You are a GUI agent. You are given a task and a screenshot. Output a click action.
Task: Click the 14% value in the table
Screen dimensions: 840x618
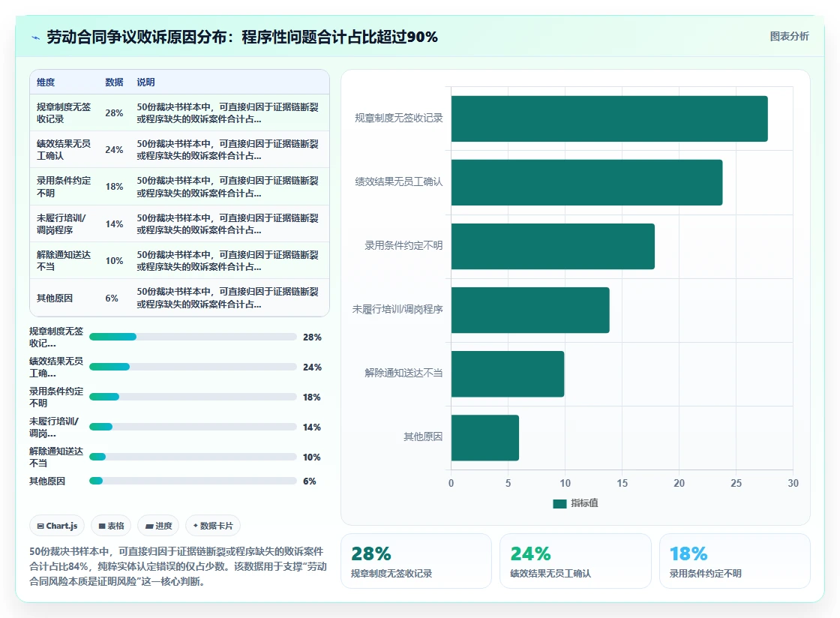tap(114, 223)
